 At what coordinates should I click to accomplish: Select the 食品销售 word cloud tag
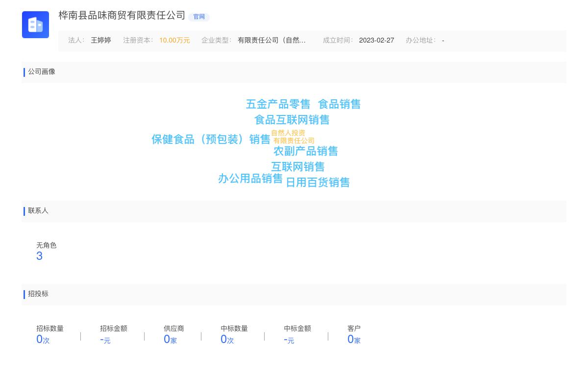pos(339,104)
